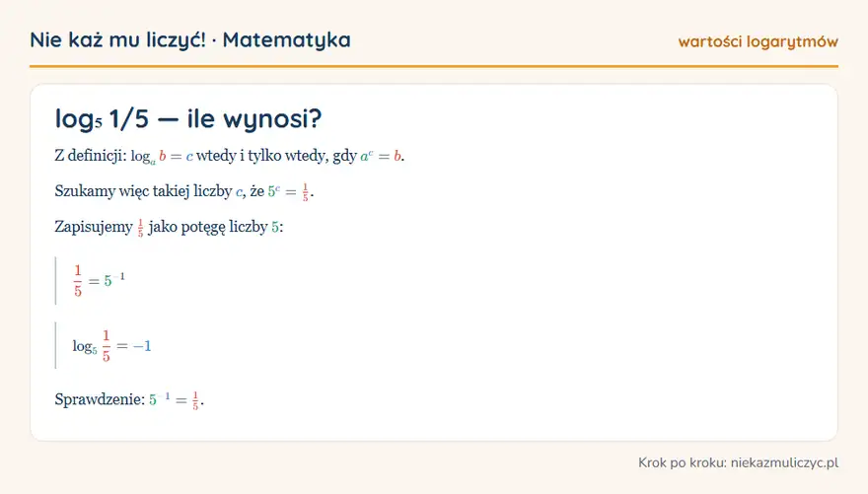The height and width of the screenshot is (494, 868).
Task: Click the Krok po kroku footer text
Action: click(x=682, y=463)
